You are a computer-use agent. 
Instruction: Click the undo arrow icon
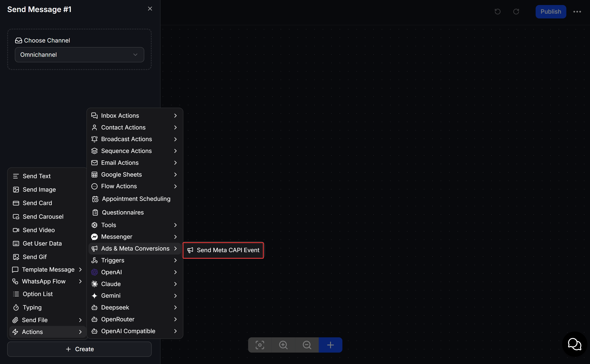498,12
